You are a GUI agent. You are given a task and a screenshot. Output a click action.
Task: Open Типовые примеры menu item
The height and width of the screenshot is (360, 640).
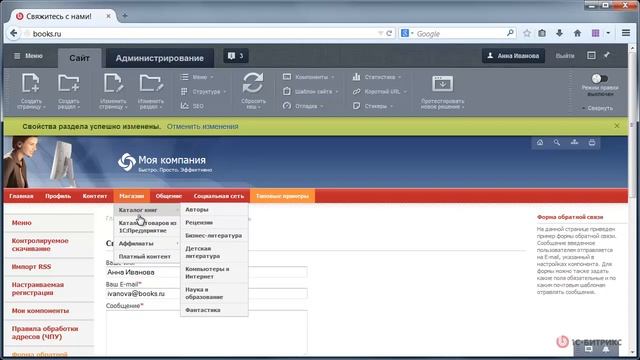click(282, 196)
